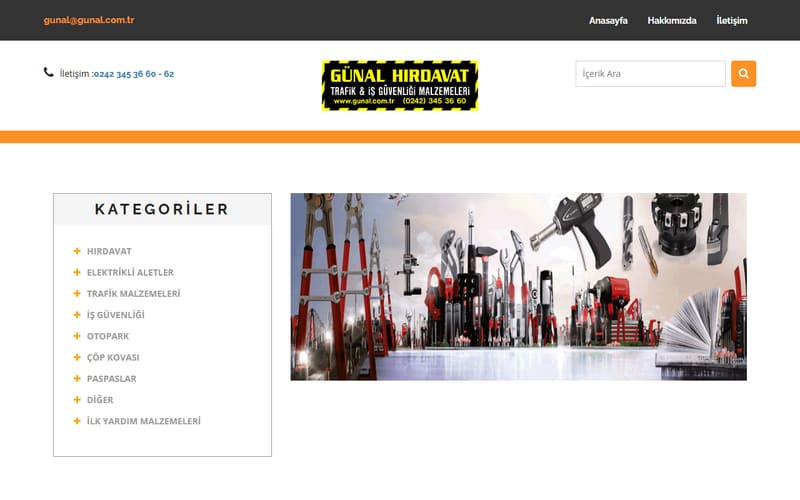Open Anasayfa in the top menu
This screenshot has width=800, height=500.
608,20
